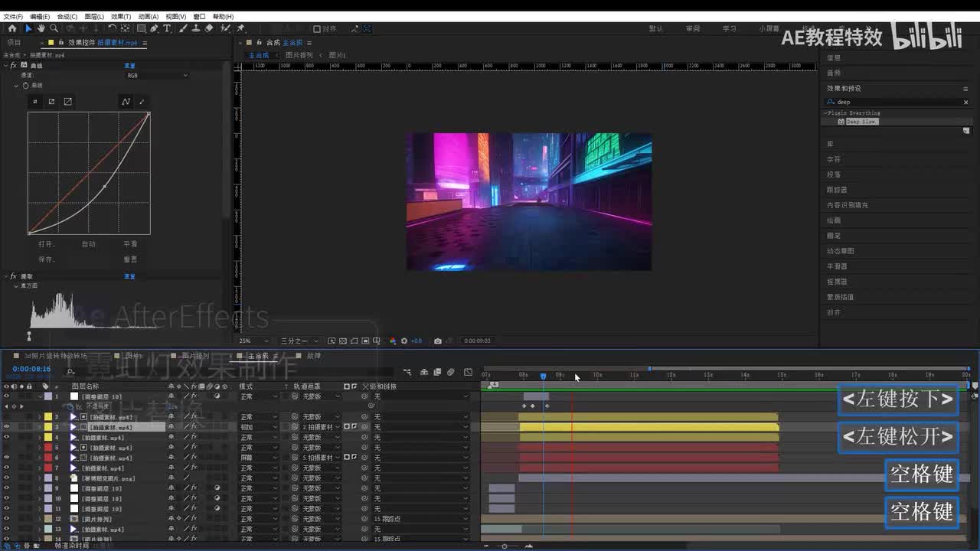Open the parent link dropdown for layer 12
980x551 pixels.
[x=421, y=519]
